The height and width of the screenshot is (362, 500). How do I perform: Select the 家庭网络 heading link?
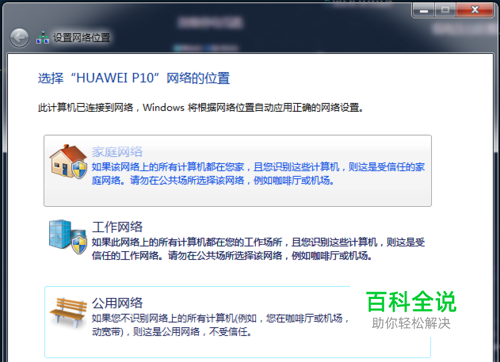coord(117,152)
